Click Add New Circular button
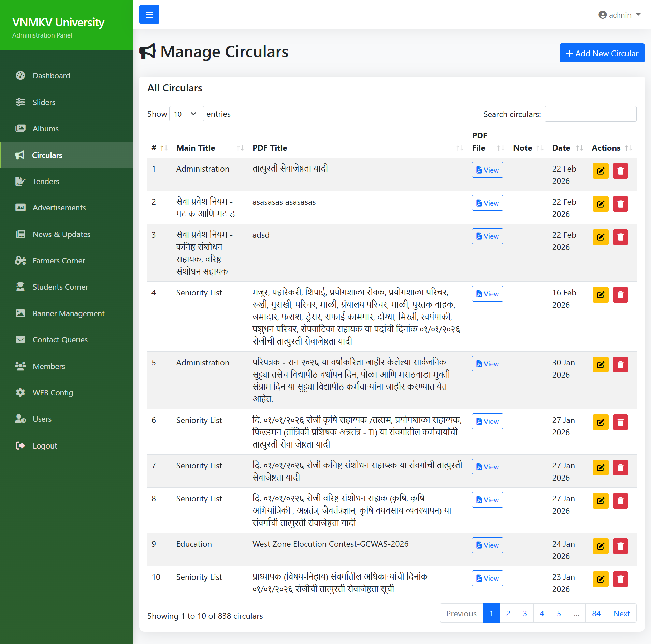Image resolution: width=651 pixels, height=644 pixels. coord(602,53)
